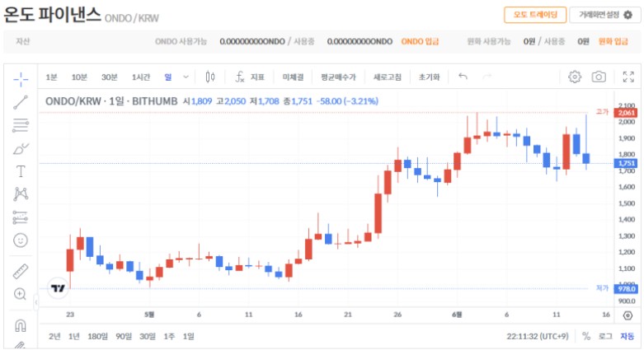Open the price axis settings target icon
Screen dimensions: 644x350
tap(628, 315)
